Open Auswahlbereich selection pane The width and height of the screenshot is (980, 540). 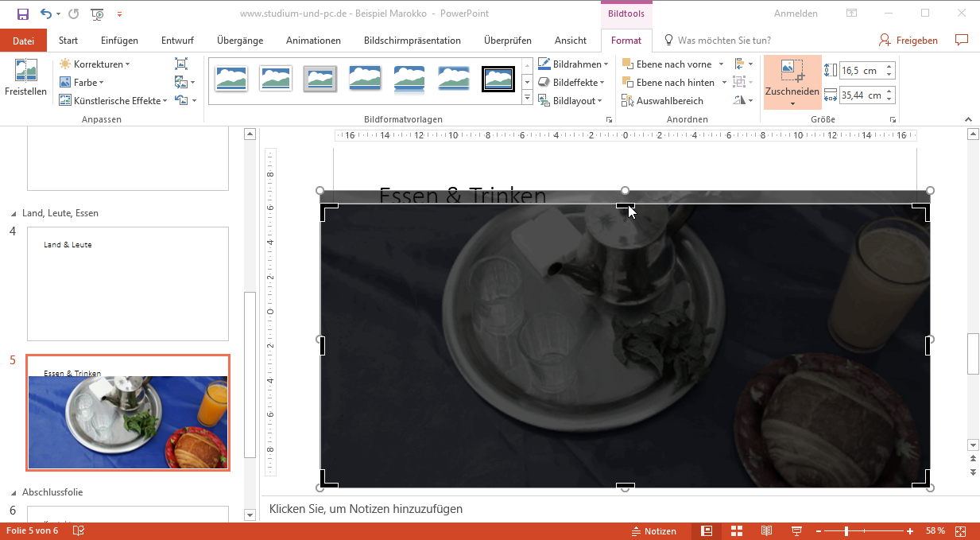pos(663,101)
